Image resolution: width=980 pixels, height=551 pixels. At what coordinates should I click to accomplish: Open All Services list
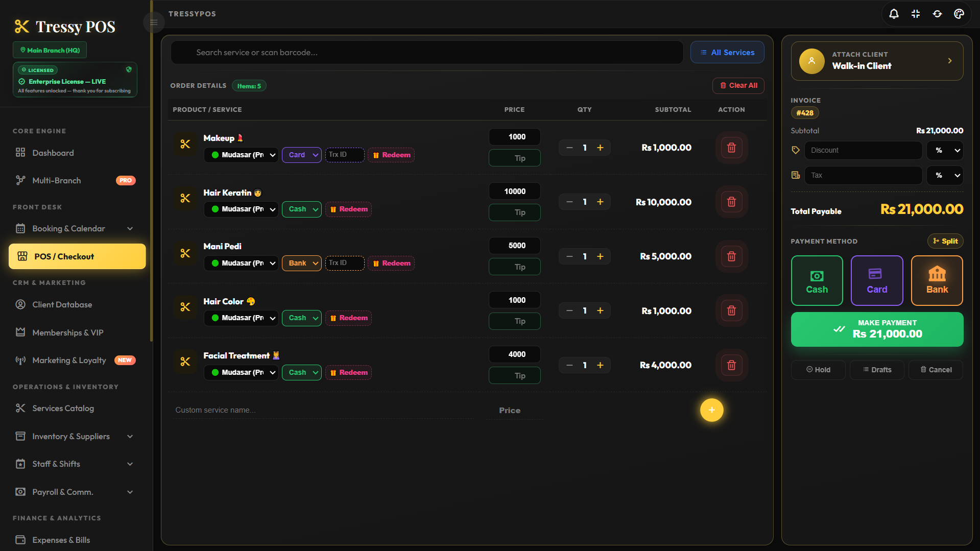coord(727,52)
